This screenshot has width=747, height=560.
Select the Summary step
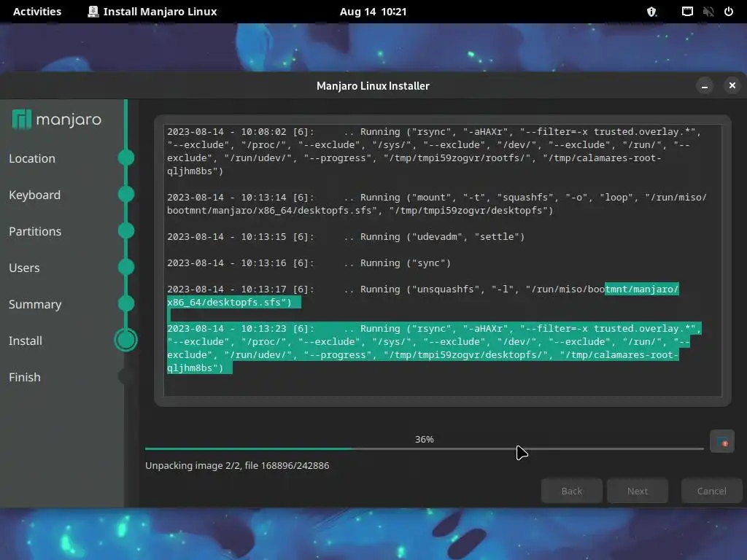click(35, 304)
